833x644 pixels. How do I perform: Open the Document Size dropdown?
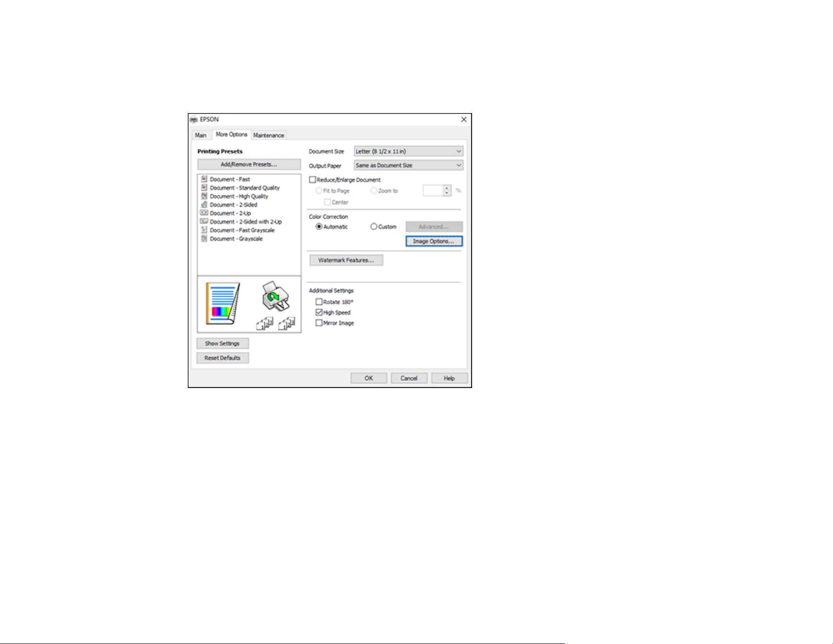coord(409,151)
